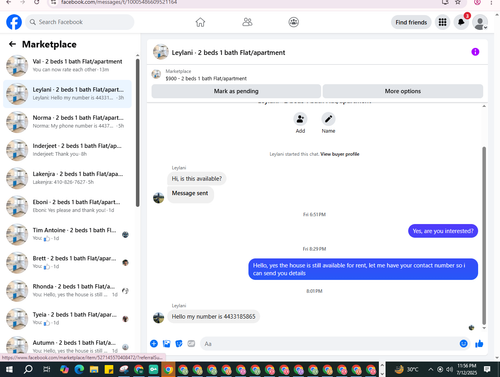The image size is (500, 377).
Task: Open View buyer profile link
Action: [x=340, y=154]
